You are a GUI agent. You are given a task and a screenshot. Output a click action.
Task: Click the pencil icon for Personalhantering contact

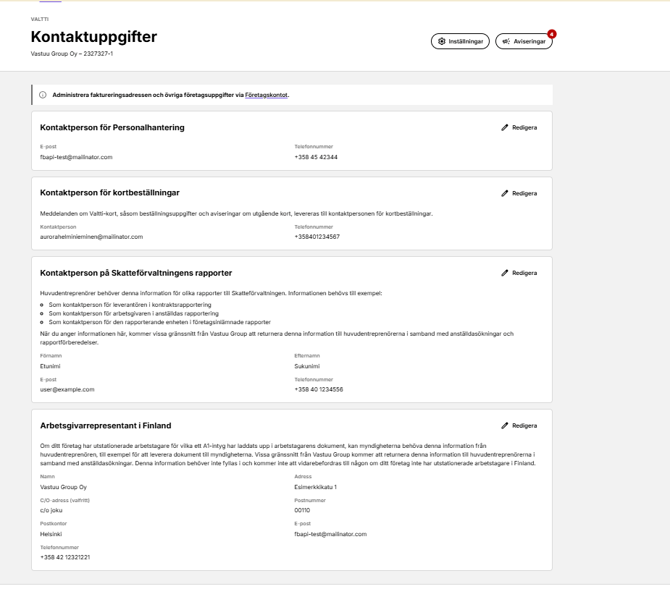505,127
